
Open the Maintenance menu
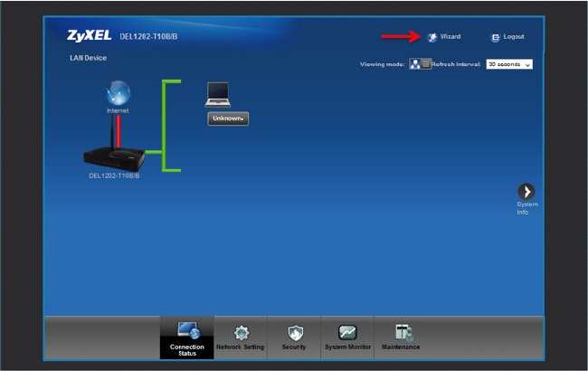click(401, 338)
